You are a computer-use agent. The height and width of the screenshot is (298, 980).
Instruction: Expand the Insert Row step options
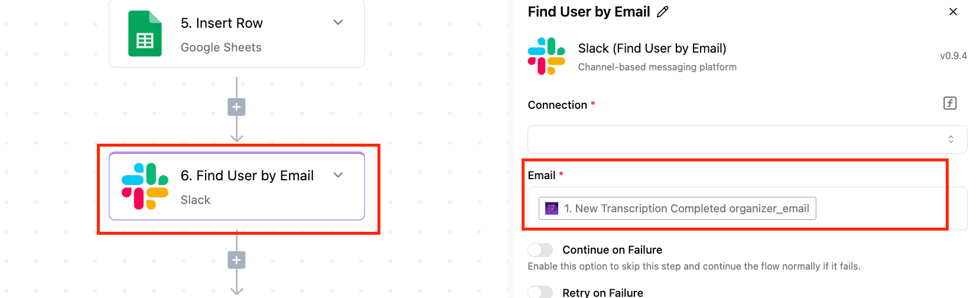coord(338,22)
